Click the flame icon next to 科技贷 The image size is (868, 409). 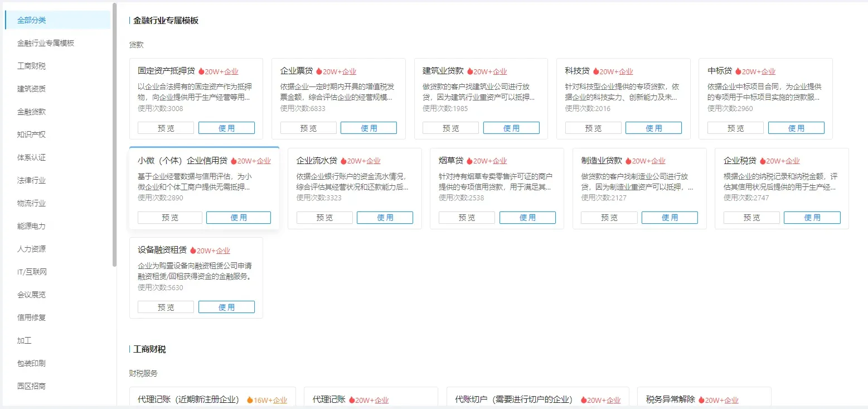(596, 71)
